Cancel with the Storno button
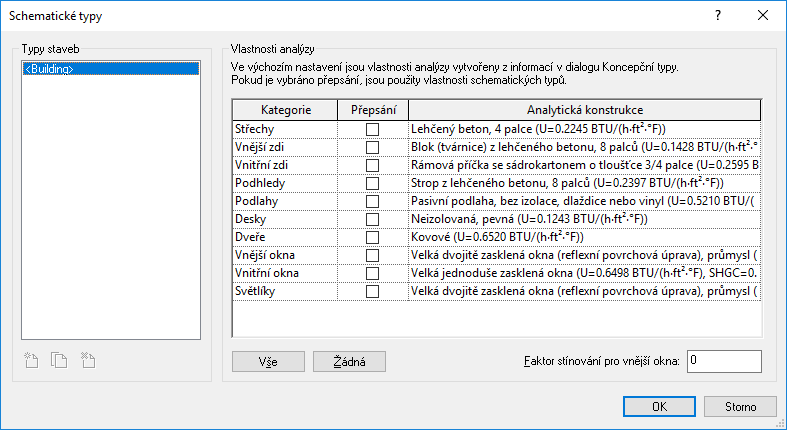The width and height of the screenshot is (787, 430). tap(741, 407)
